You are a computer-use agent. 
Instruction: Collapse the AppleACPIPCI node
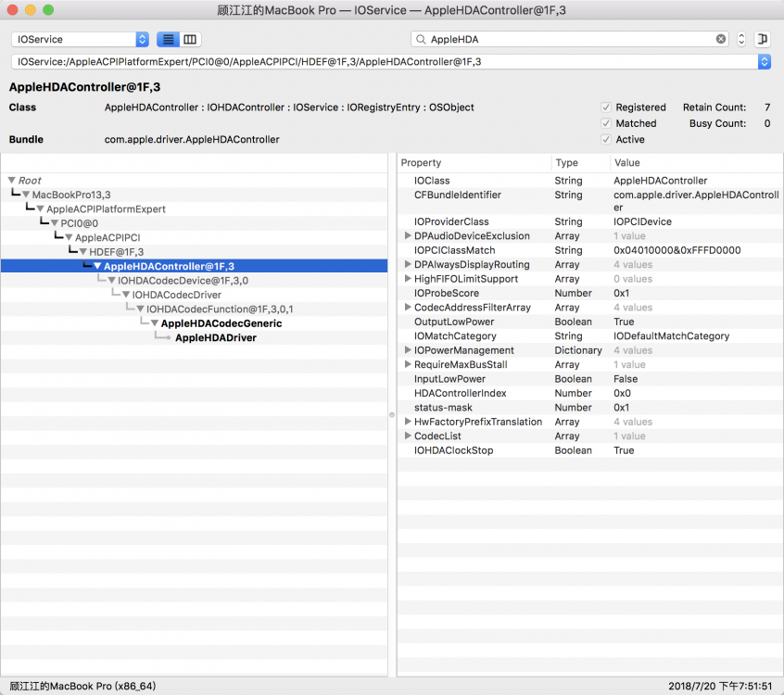click(x=69, y=237)
